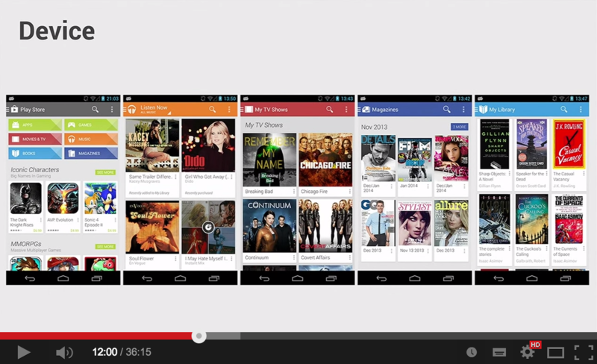597x364 pixels.
Task: Open the Soul Flower album
Action: 152,227
